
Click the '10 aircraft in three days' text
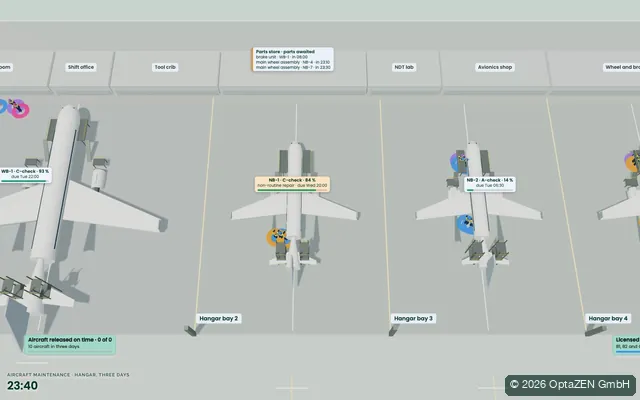(53, 347)
